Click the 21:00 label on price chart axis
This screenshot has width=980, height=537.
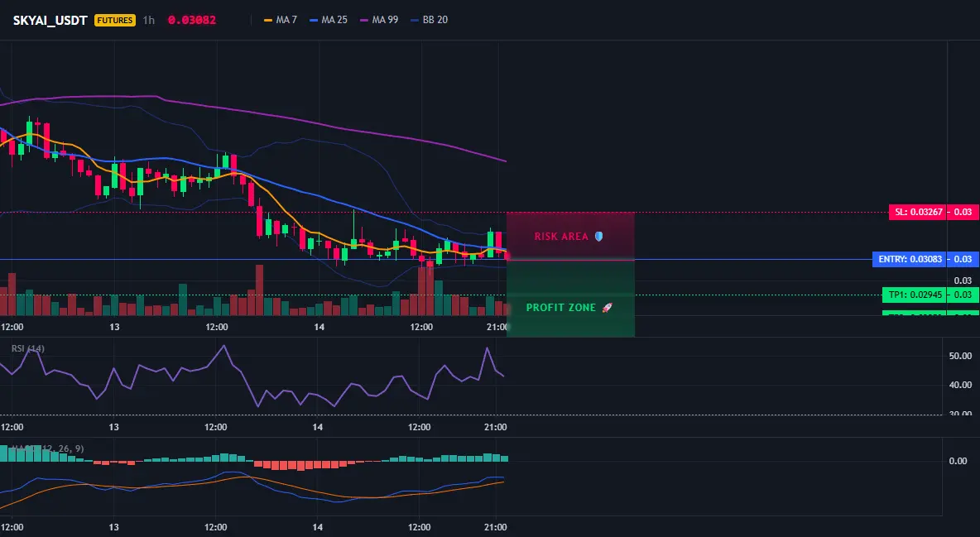tap(497, 327)
